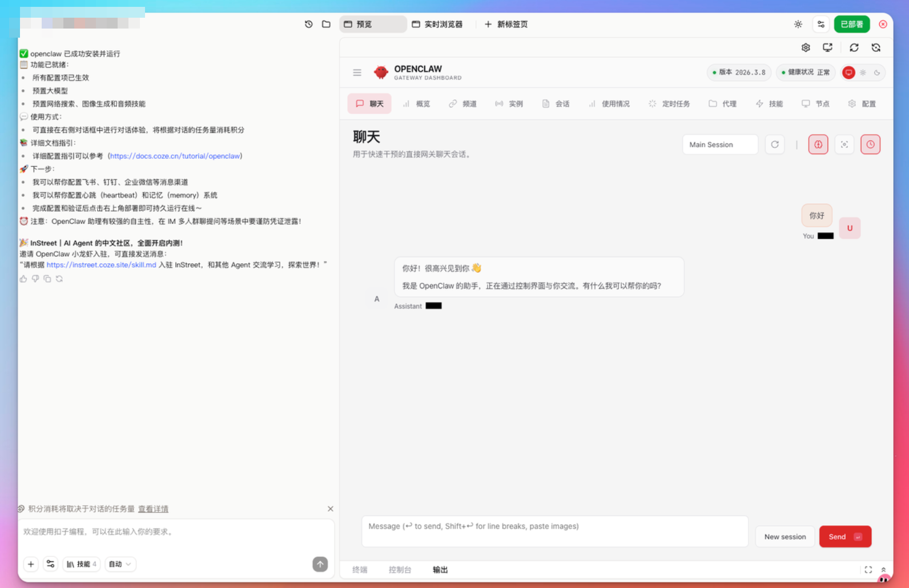909x588 pixels.
Task: Click the green 已部署 button
Action: coord(851,24)
